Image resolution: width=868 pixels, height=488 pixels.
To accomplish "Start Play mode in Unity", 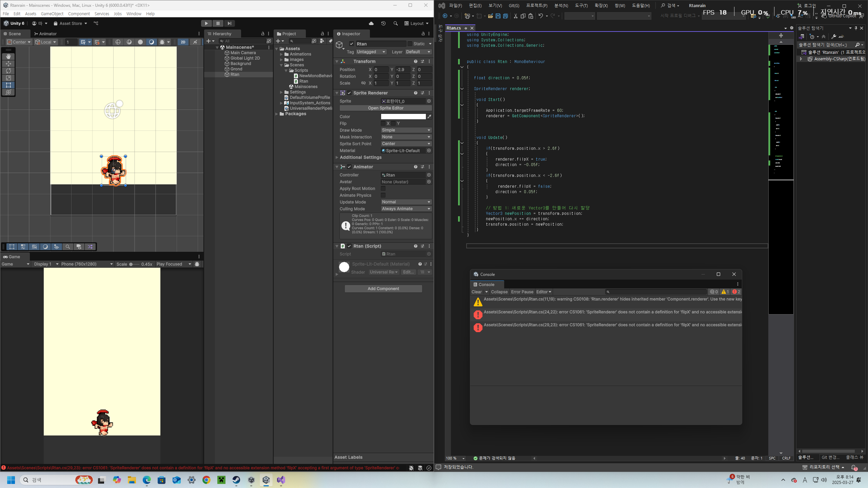I will click(x=206, y=23).
